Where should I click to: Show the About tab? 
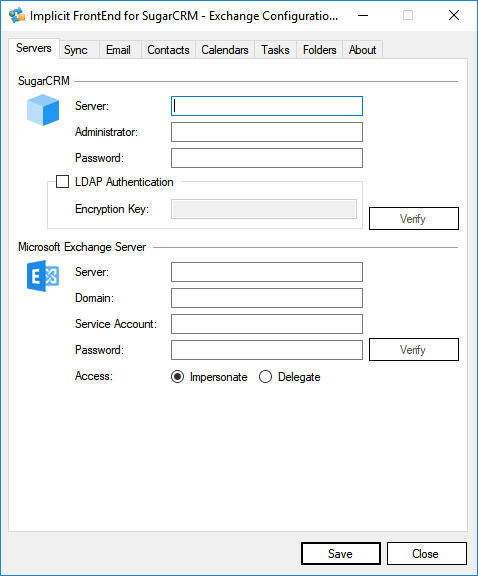[x=363, y=50]
